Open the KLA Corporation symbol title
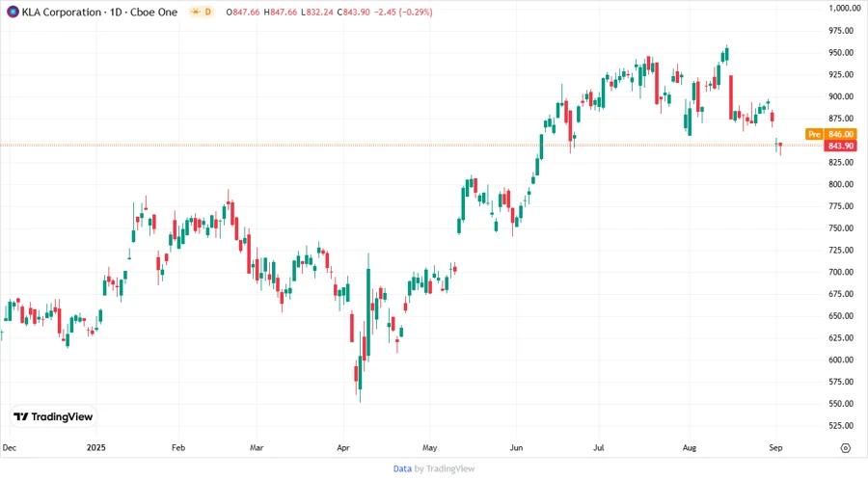The image size is (868, 480). (x=99, y=12)
